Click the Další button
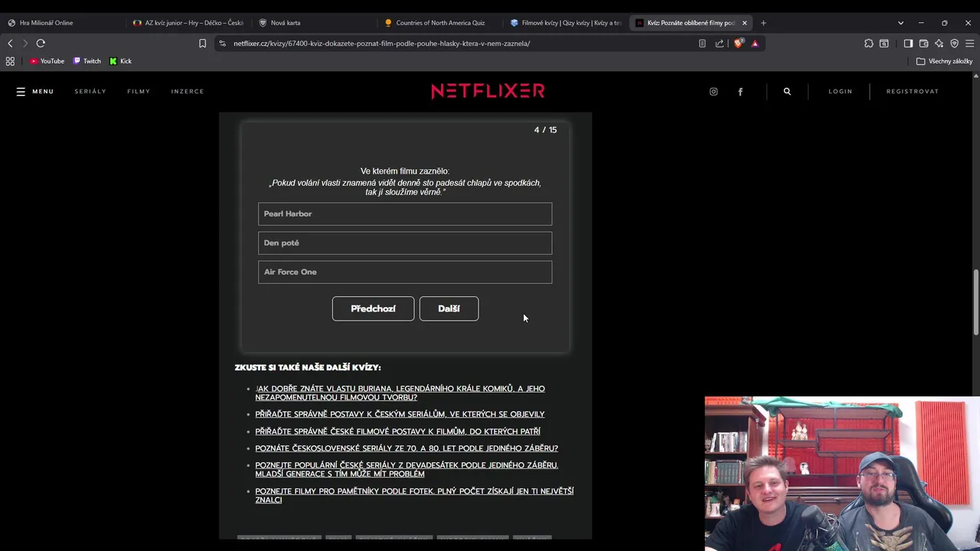The height and width of the screenshot is (551, 980). (449, 308)
